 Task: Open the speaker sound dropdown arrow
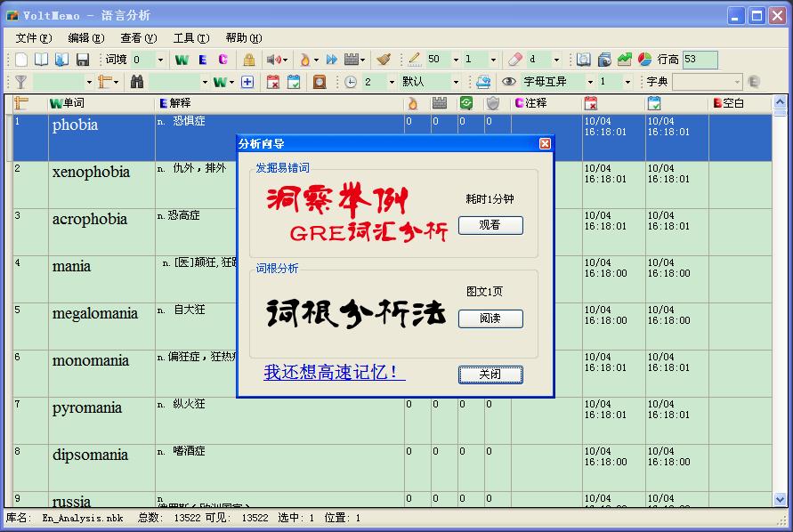[x=285, y=60]
